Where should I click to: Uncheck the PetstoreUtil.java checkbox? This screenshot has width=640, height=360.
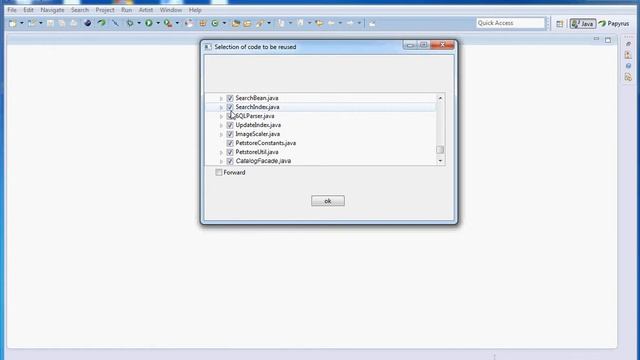click(x=230, y=152)
